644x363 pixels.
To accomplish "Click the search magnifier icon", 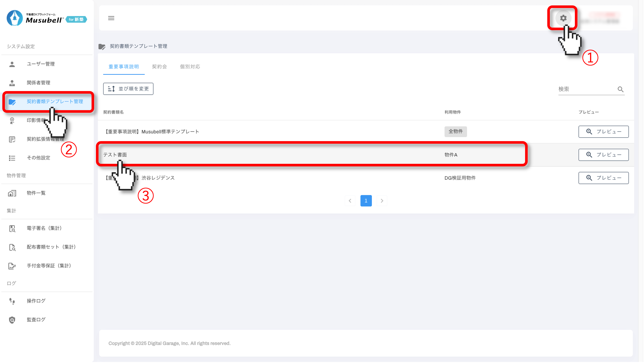I will (x=620, y=89).
